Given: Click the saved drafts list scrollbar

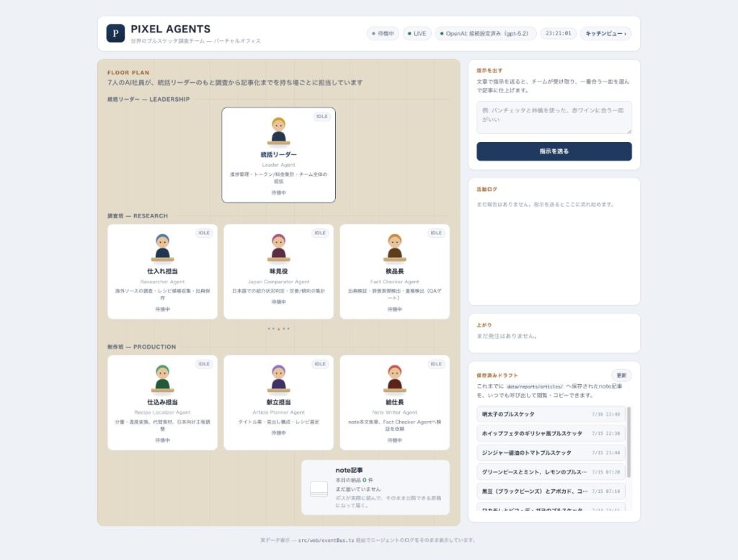Looking at the screenshot, I should (628, 443).
